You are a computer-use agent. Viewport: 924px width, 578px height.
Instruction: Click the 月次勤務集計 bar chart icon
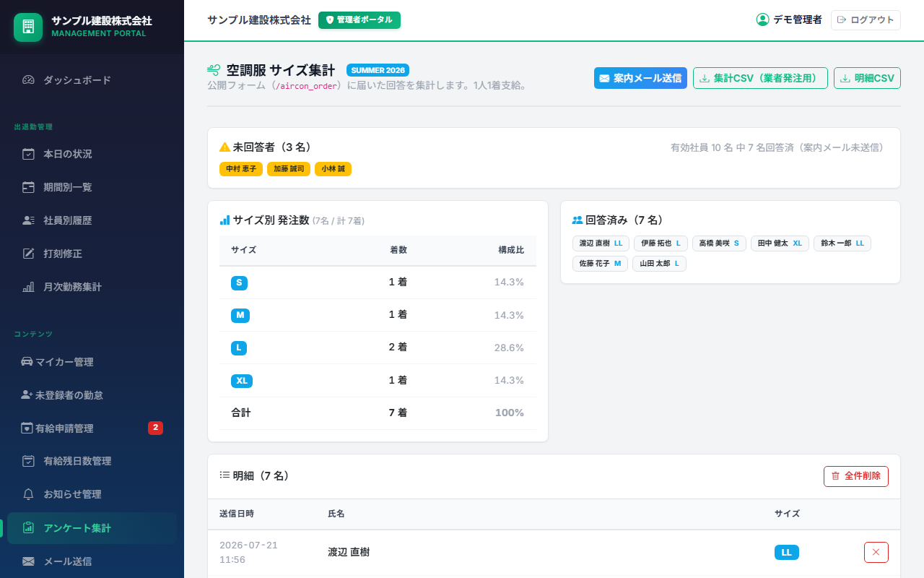point(28,287)
